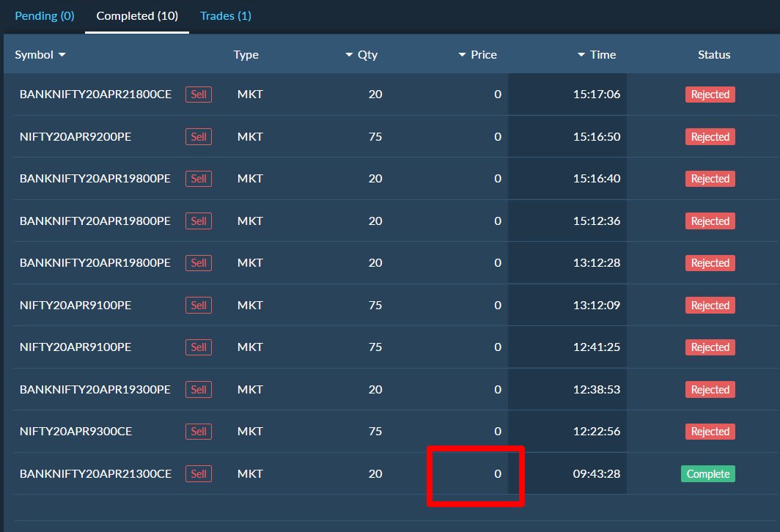Click quantity 20 in BANKNIFTY20APR21300CE row
Viewport: 780px width, 532px height.
[375, 474]
